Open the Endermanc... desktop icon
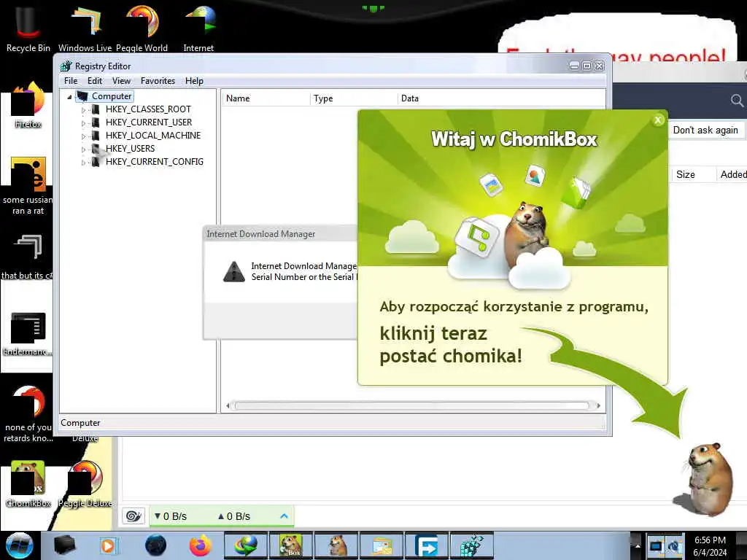The image size is (747, 560). click(28, 333)
